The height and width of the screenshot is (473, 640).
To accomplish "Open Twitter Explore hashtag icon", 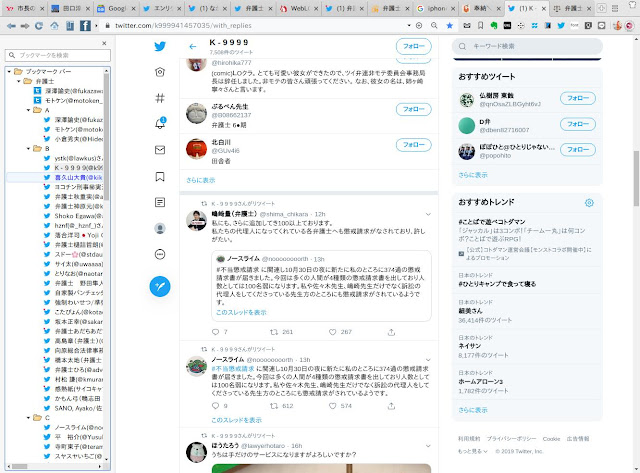I will tap(160, 98).
